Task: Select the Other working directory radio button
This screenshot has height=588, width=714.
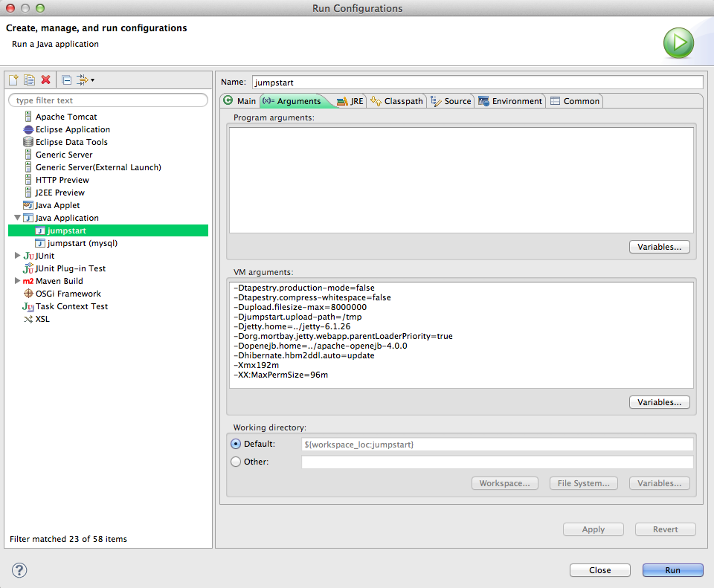Action: pos(237,462)
